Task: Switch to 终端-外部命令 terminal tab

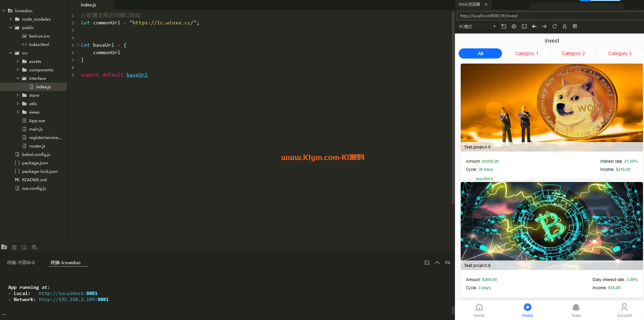Action: (21, 262)
